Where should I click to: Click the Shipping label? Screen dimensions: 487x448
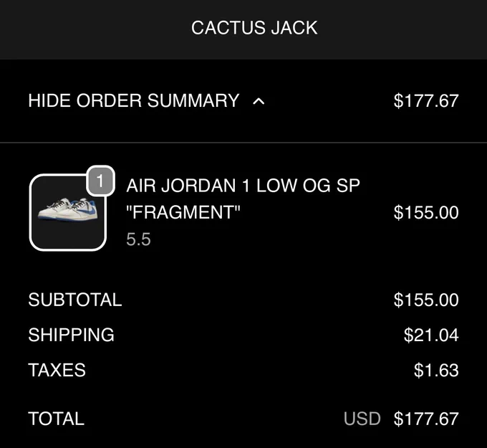pos(72,335)
